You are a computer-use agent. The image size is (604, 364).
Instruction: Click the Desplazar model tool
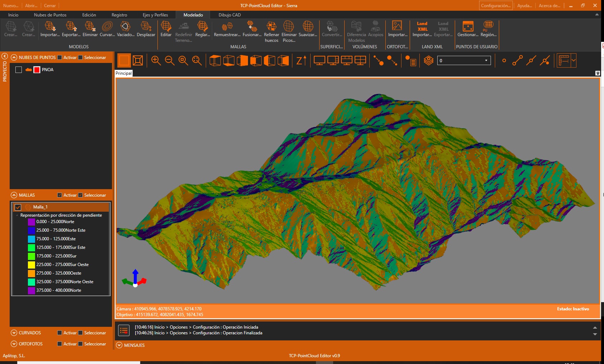[146, 29]
